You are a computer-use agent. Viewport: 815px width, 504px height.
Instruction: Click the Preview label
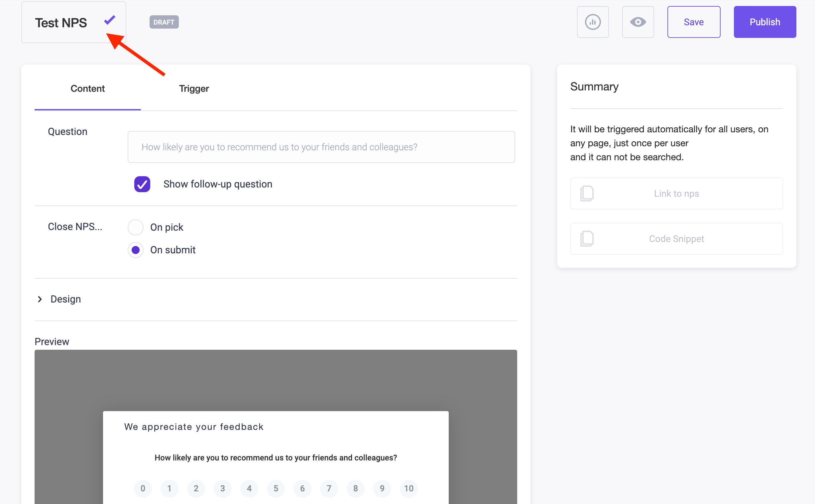tap(52, 342)
